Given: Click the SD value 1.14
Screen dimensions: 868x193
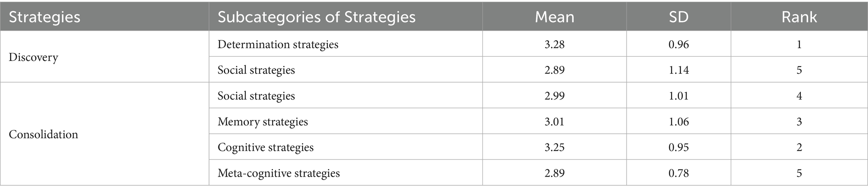Looking at the screenshot, I should 679,70.
